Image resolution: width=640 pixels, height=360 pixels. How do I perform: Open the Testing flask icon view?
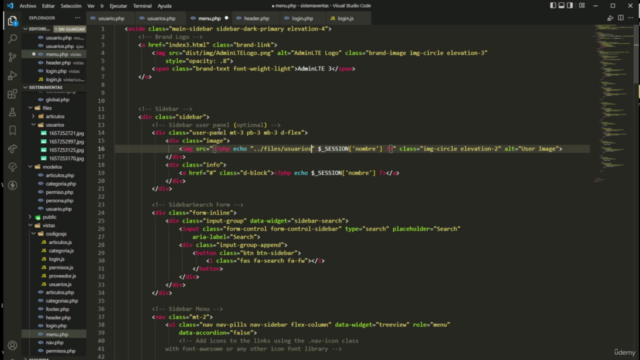(x=12, y=112)
